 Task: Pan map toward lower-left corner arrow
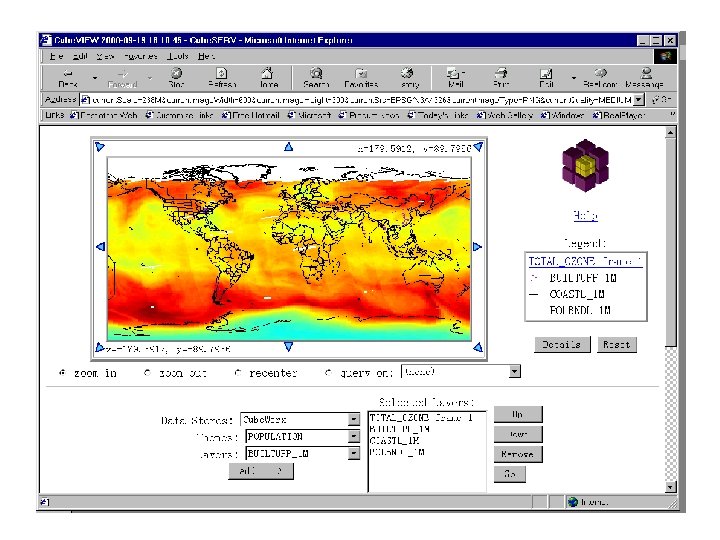(x=99, y=348)
